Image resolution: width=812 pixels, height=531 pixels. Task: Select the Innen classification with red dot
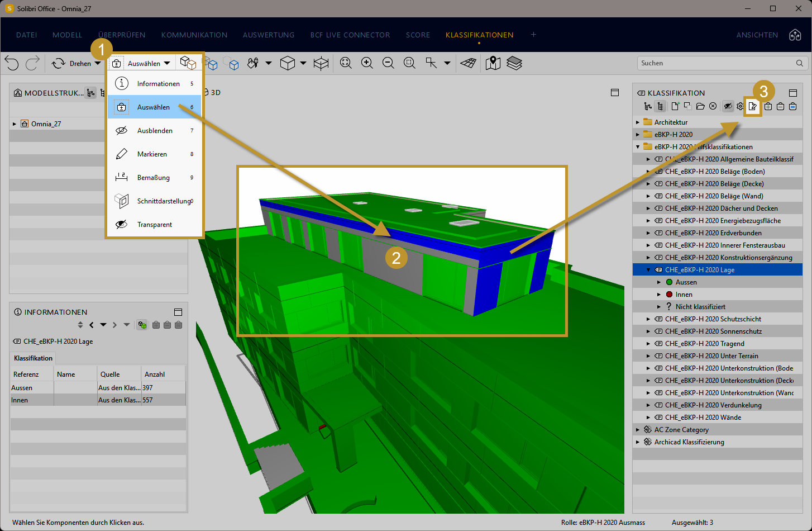718,295
